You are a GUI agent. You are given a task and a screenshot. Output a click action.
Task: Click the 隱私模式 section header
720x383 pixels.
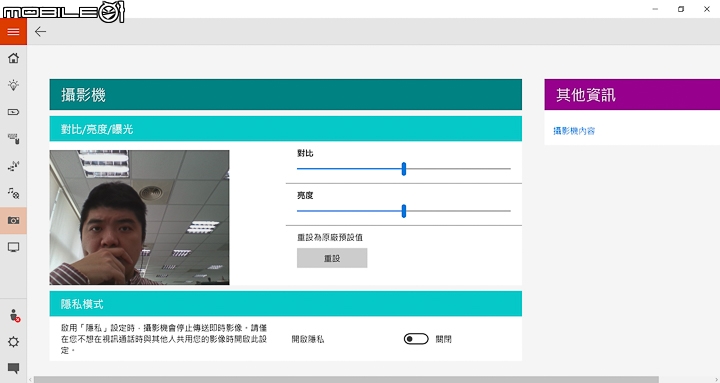[286, 304]
